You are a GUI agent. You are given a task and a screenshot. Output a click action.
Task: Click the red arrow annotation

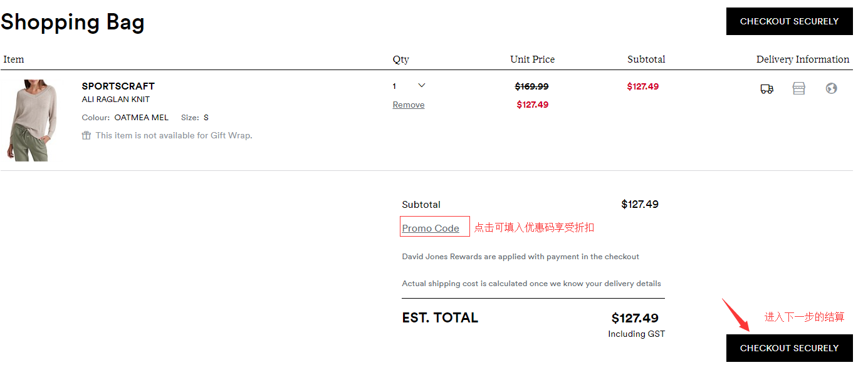[x=736, y=315]
